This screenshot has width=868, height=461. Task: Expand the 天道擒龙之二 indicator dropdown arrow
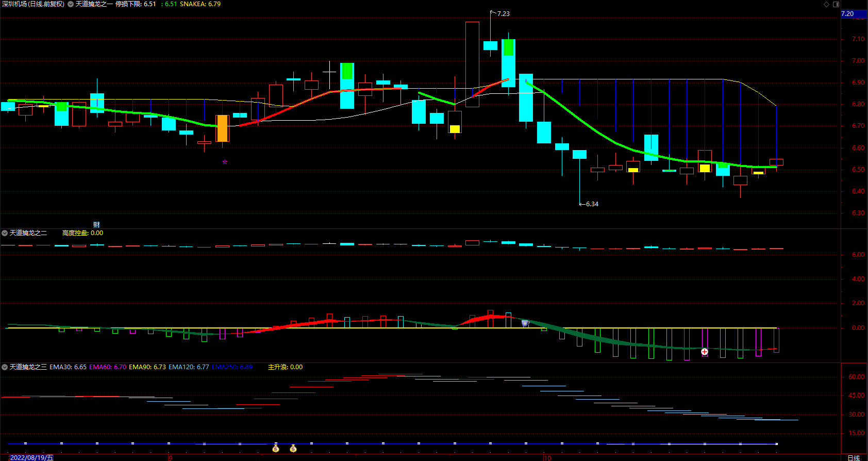[x=5, y=233]
